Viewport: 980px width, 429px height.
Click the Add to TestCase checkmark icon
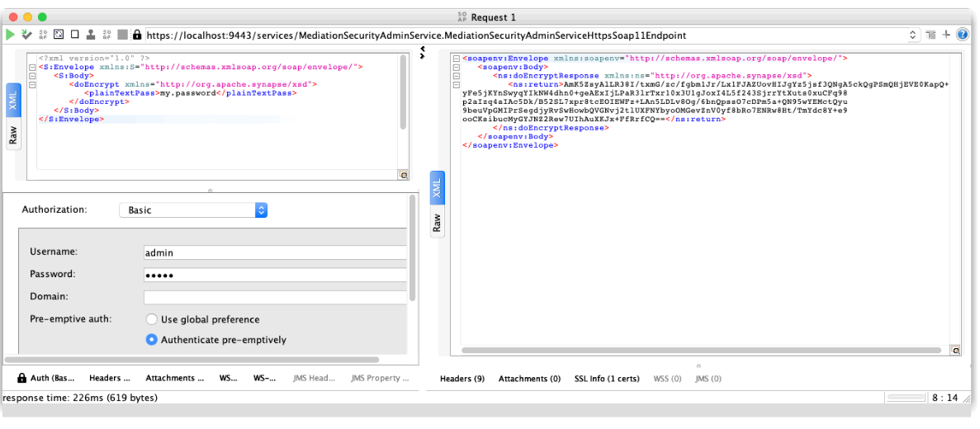pyautogui.click(x=26, y=35)
